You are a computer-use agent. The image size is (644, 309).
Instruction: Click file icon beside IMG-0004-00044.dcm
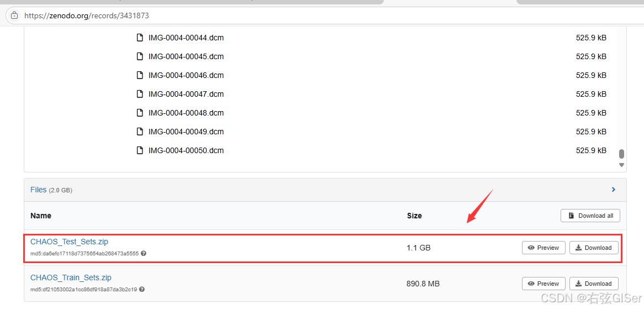(140, 38)
